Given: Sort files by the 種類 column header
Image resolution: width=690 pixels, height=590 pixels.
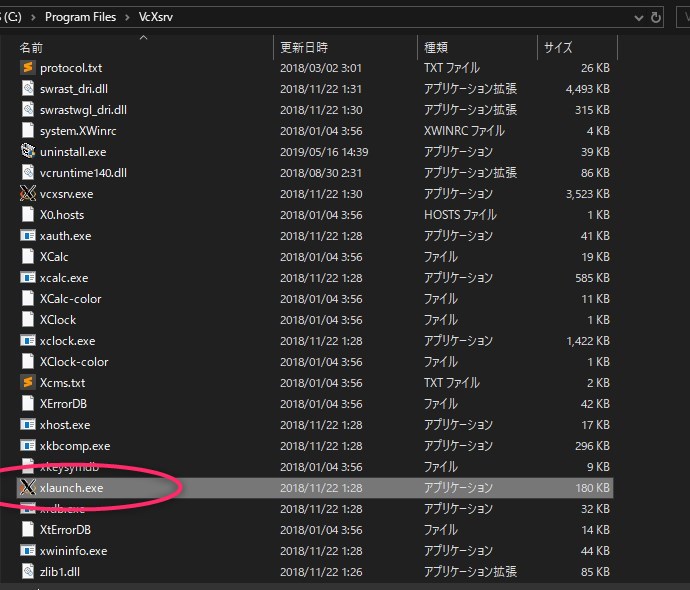Looking at the screenshot, I should (x=436, y=47).
